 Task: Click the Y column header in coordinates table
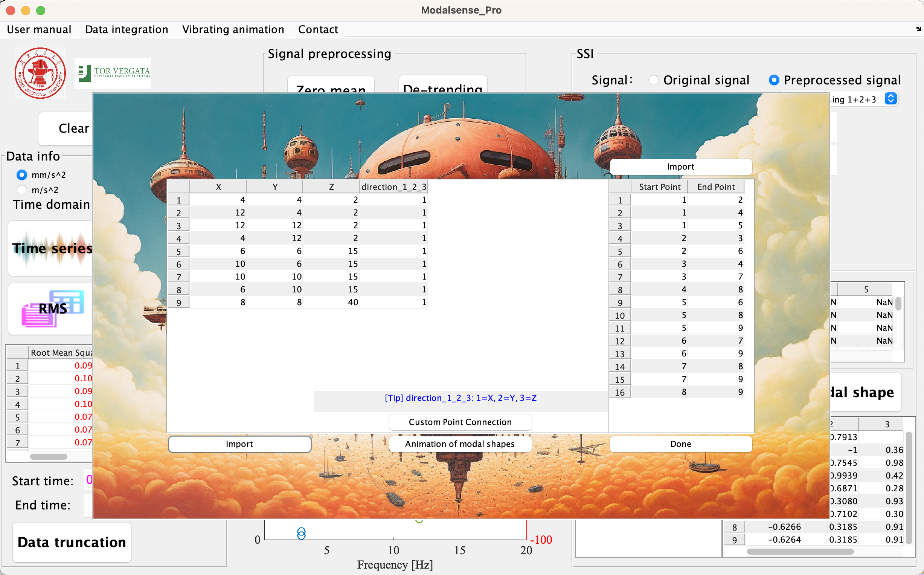tap(275, 187)
